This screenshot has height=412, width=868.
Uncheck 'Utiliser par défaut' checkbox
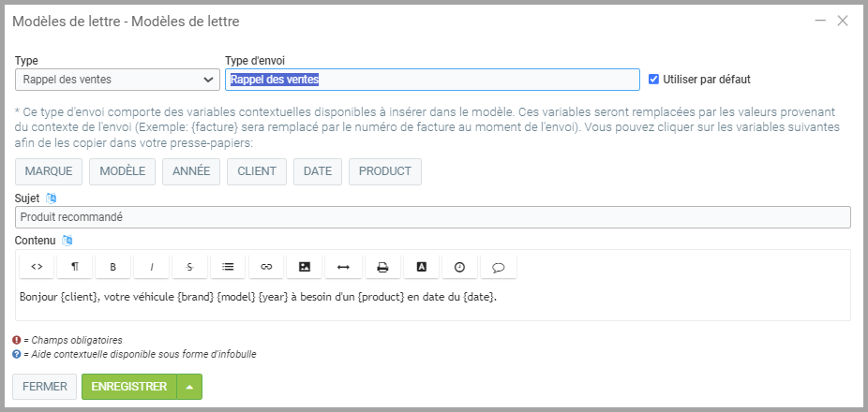(654, 80)
